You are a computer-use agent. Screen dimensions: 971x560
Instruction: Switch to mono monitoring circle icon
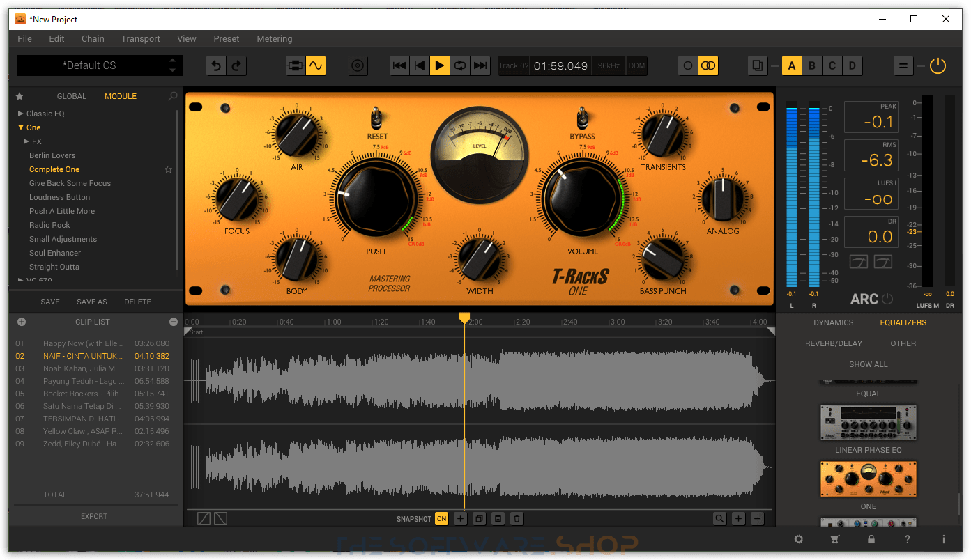[688, 65]
